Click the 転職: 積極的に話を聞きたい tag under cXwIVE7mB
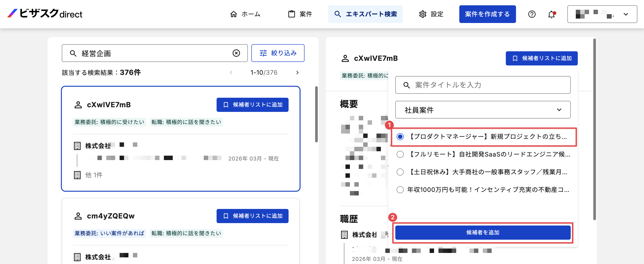 point(186,122)
